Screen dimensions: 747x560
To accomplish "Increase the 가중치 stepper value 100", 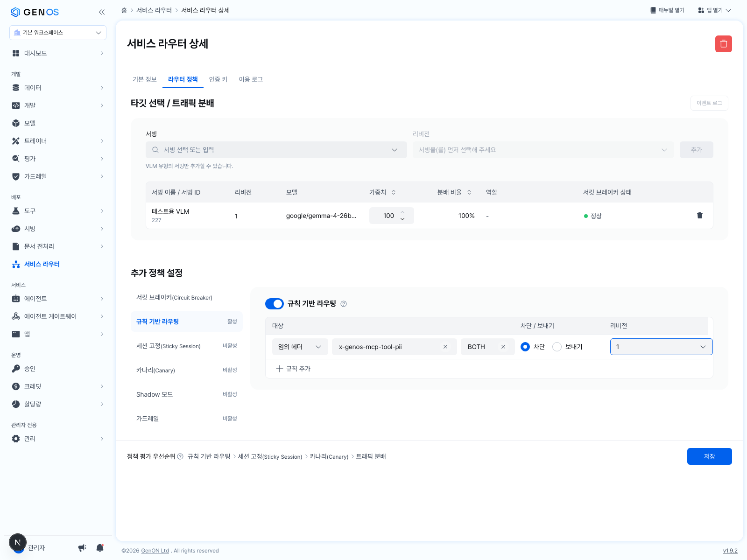I will 402,212.
